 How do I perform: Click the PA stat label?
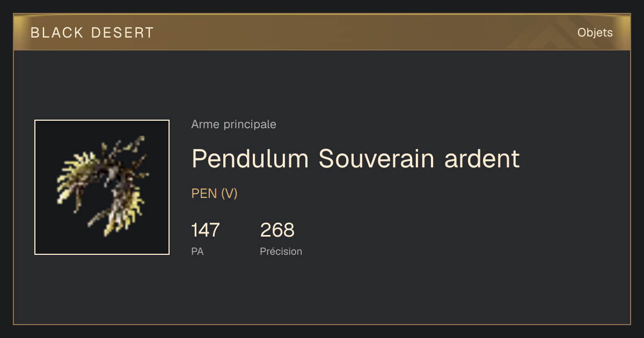click(197, 251)
